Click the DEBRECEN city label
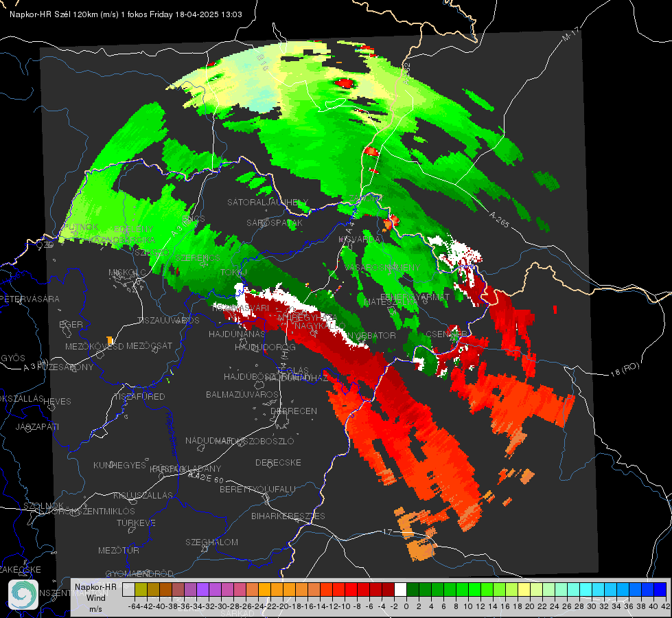 point(294,411)
